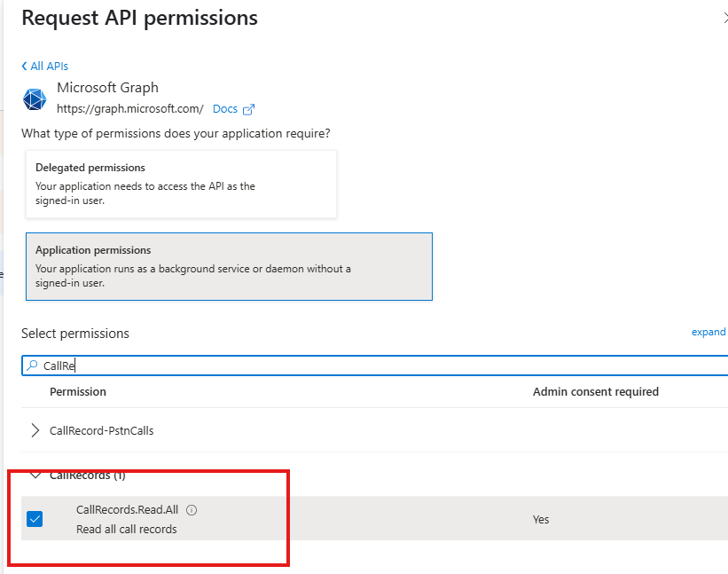Click the back chevron before All APIs
The width and height of the screenshot is (728, 574).
point(24,65)
